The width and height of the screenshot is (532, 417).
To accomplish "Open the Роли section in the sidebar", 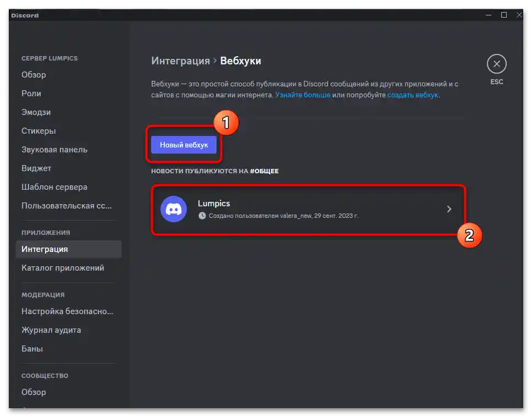I will click(32, 93).
